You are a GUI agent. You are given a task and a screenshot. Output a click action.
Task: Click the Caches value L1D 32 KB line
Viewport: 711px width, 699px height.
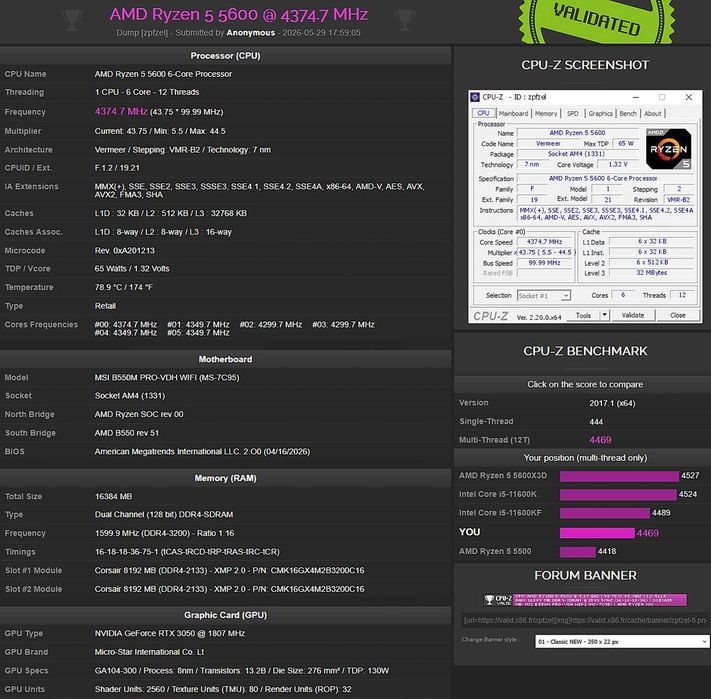tap(171, 213)
